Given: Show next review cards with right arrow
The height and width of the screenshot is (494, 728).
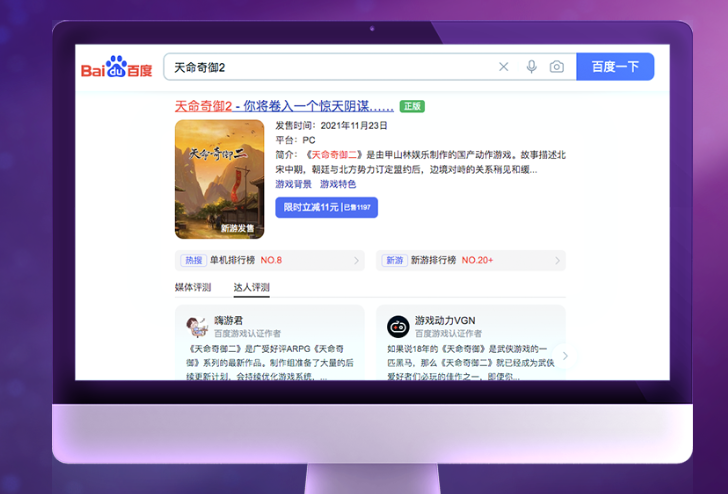Looking at the screenshot, I should [565, 355].
